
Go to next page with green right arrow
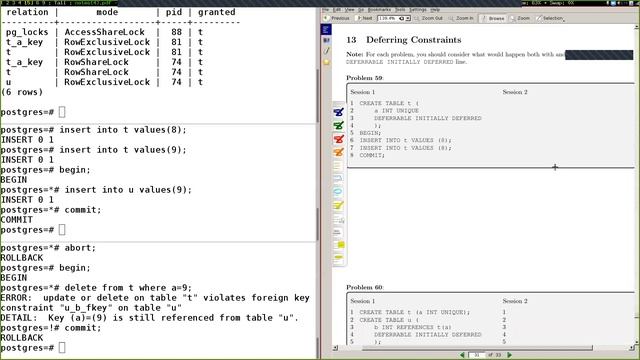(x=509, y=355)
